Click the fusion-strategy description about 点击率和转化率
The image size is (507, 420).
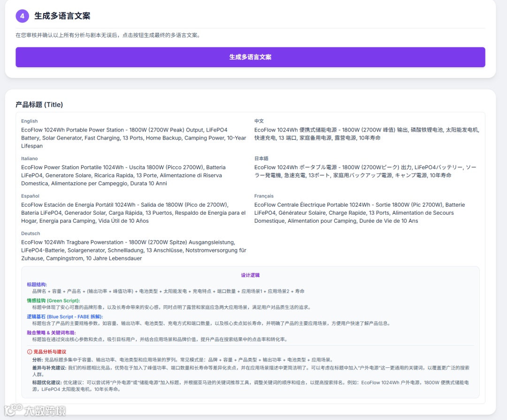pyautogui.click(x=160, y=340)
